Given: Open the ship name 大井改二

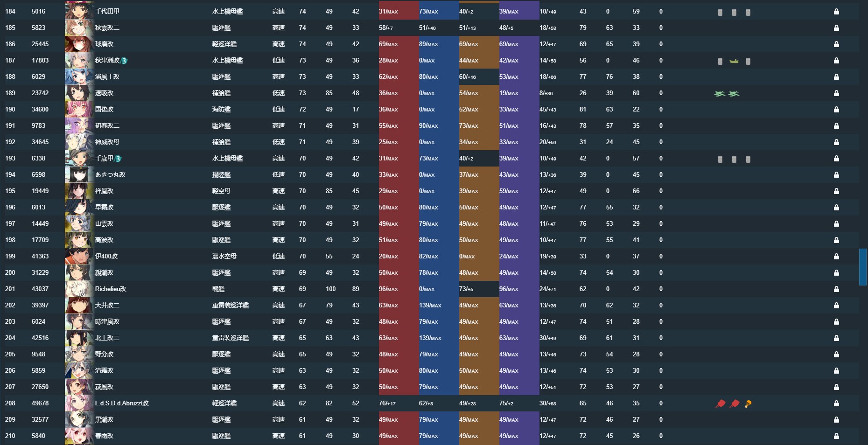Looking at the screenshot, I should 107,305.
